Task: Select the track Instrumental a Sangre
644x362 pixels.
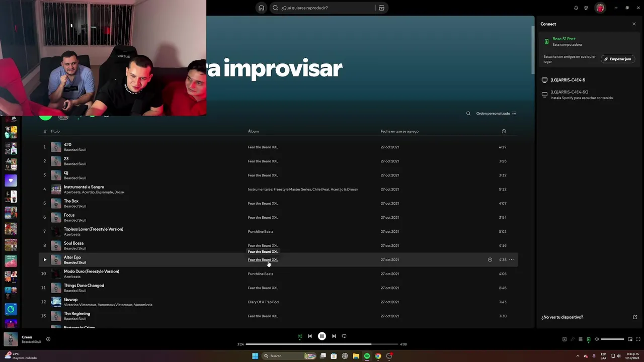Action: coord(84,187)
